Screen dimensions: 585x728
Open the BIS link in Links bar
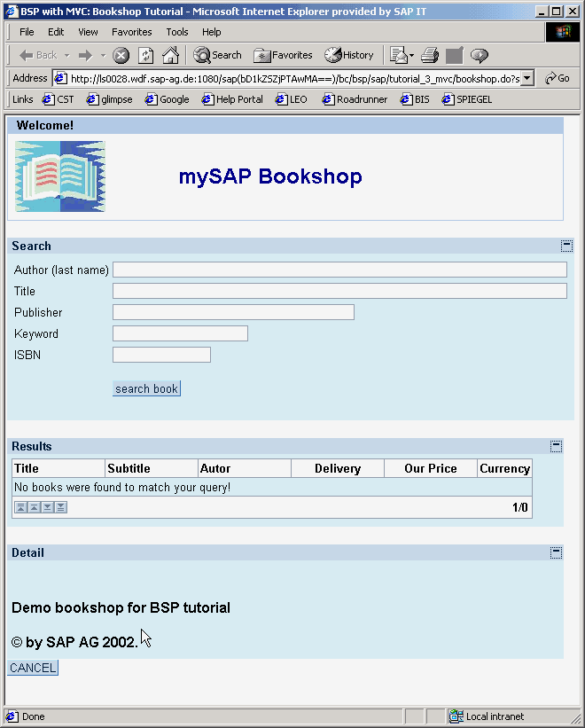[415, 99]
